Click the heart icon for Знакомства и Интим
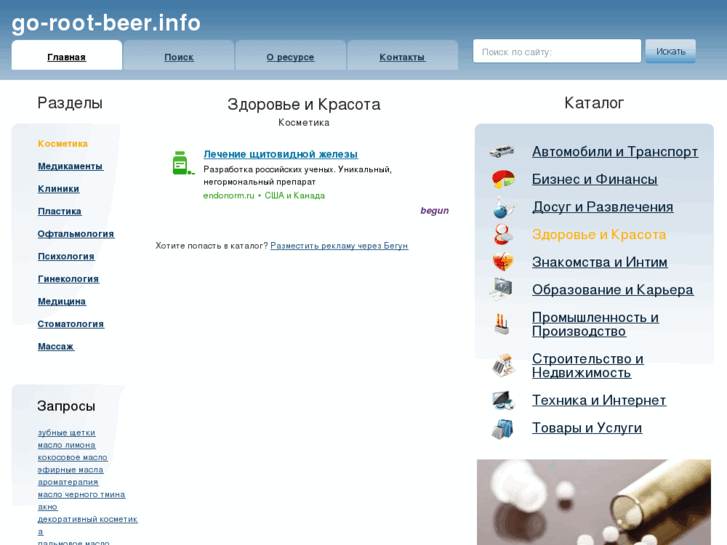The image size is (727, 545). click(x=503, y=262)
